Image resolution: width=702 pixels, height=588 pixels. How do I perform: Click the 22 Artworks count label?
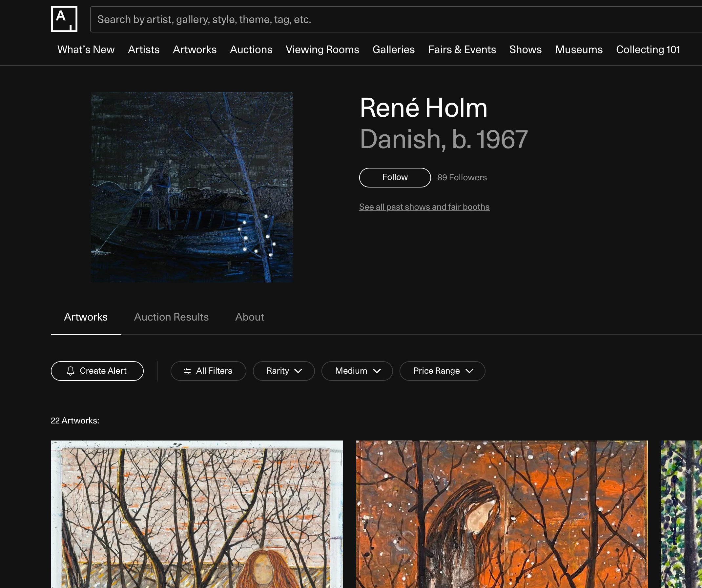(x=75, y=421)
